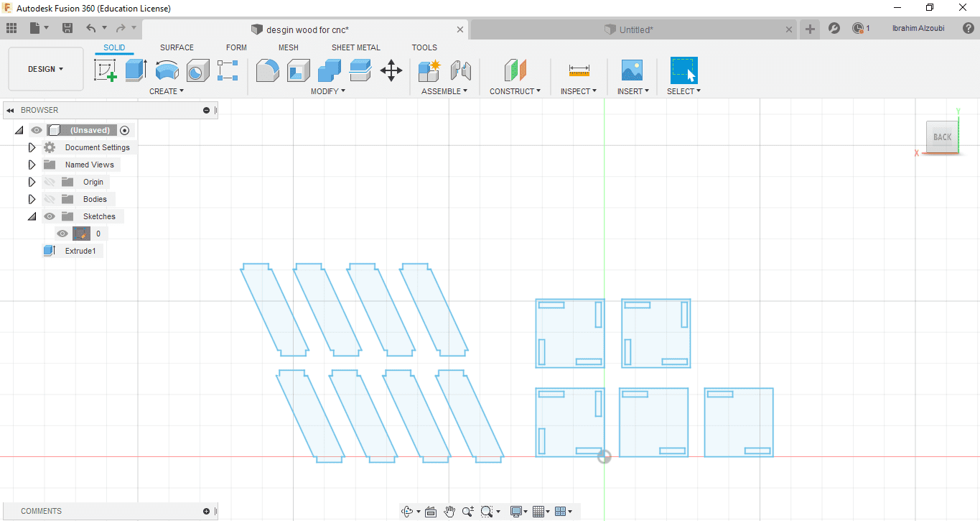The height and width of the screenshot is (521, 980).
Task: Open the Data Panel grid icon
Action: pos(11,28)
